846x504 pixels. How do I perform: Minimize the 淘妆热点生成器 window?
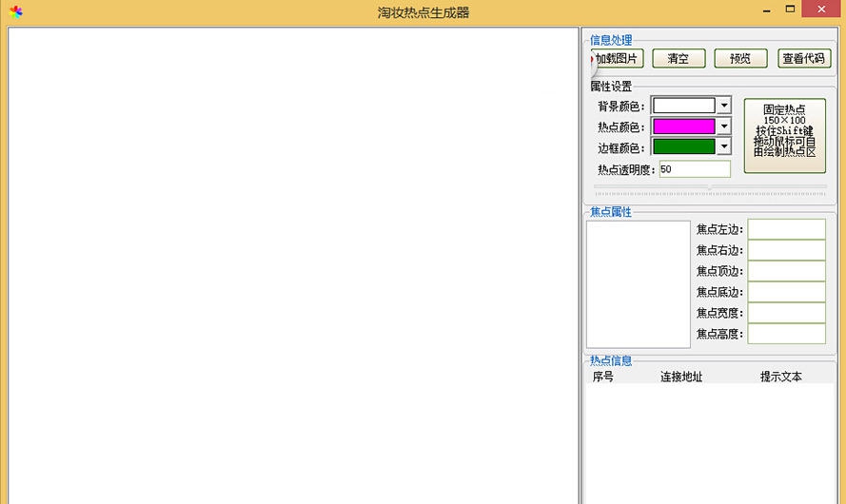click(x=766, y=10)
